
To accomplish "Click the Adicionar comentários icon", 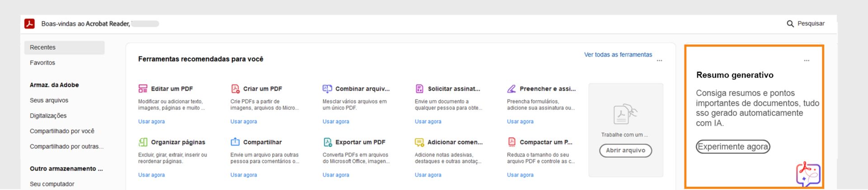I will (420, 142).
